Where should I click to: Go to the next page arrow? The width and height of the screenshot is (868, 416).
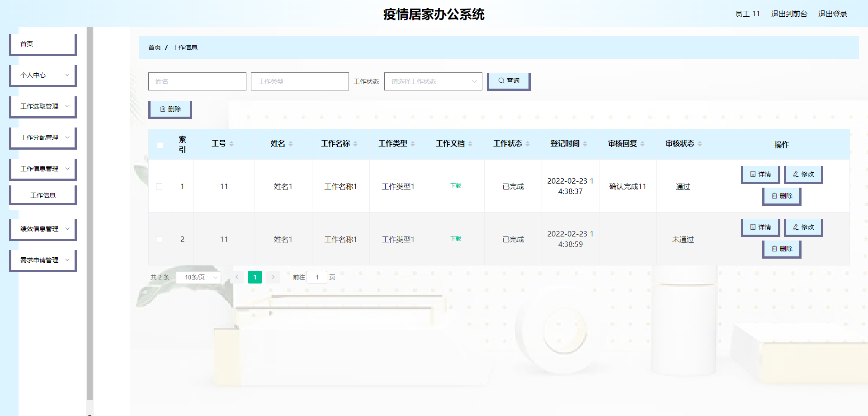(273, 277)
